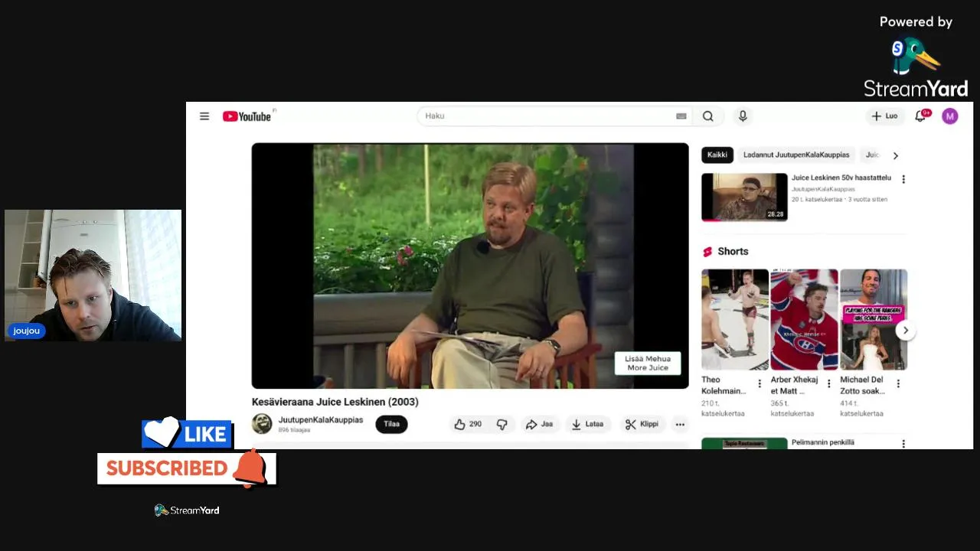Viewport: 980px width, 551px height.
Task: Click the Michael Del Zotto short title
Action: pyautogui.click(x=863, y=385)
